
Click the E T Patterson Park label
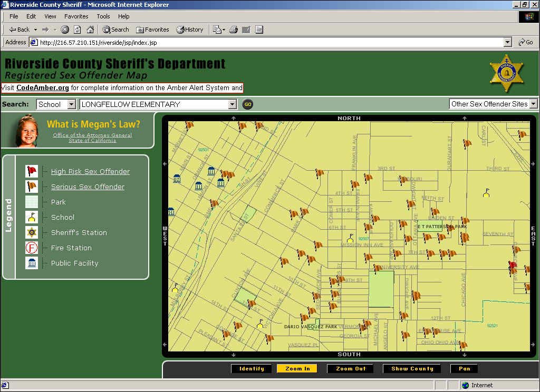point(442,227)
